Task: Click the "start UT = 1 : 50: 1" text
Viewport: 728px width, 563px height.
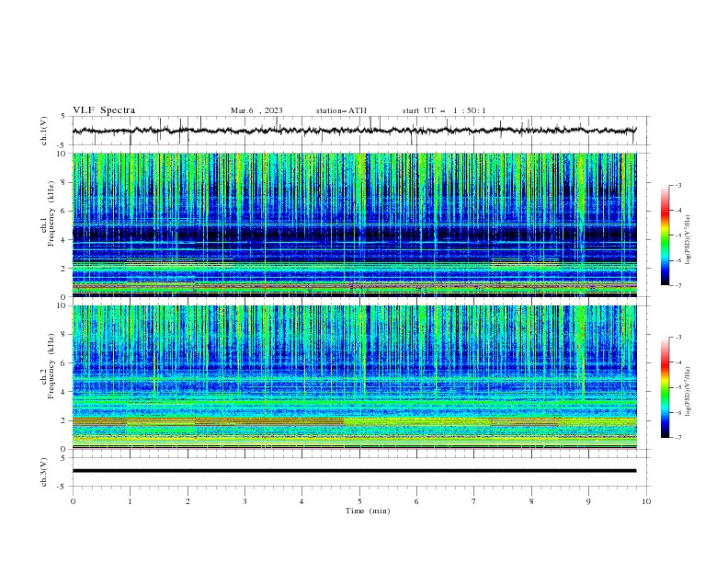Action: (x=444, y=110)
